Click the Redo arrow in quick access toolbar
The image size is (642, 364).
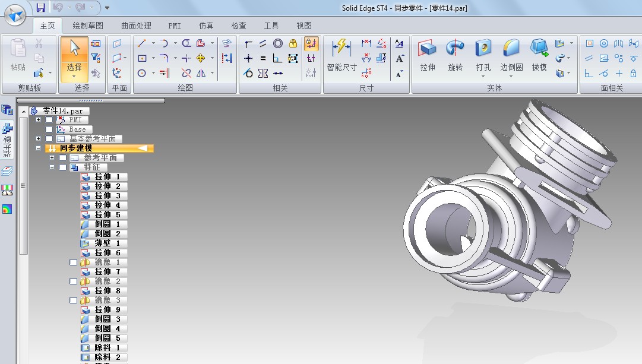pyautogui.click(x=80, y=7)
